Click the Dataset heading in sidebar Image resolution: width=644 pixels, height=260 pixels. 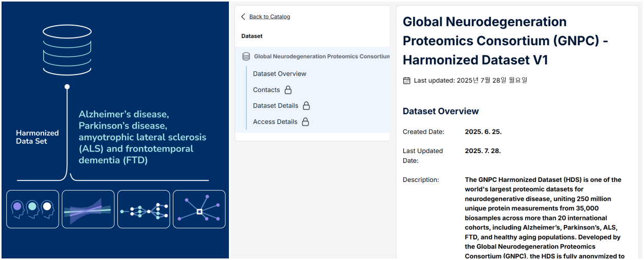coord(252,36)
